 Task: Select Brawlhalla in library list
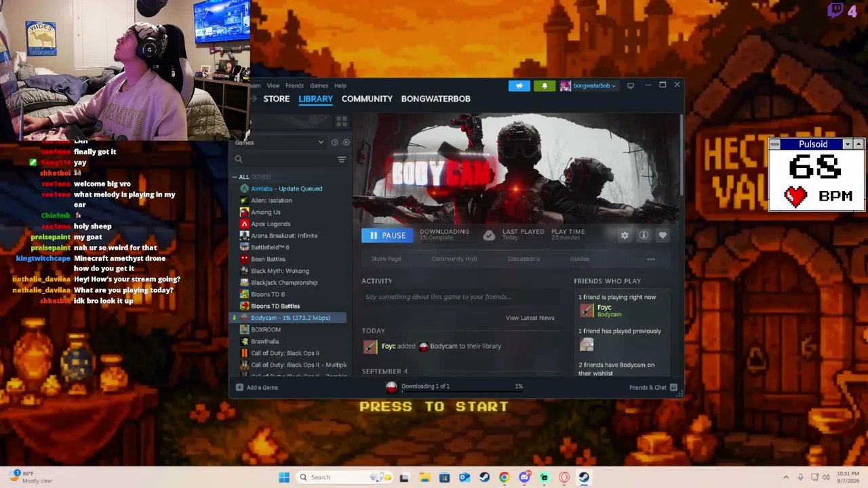(x=265, y=342)
